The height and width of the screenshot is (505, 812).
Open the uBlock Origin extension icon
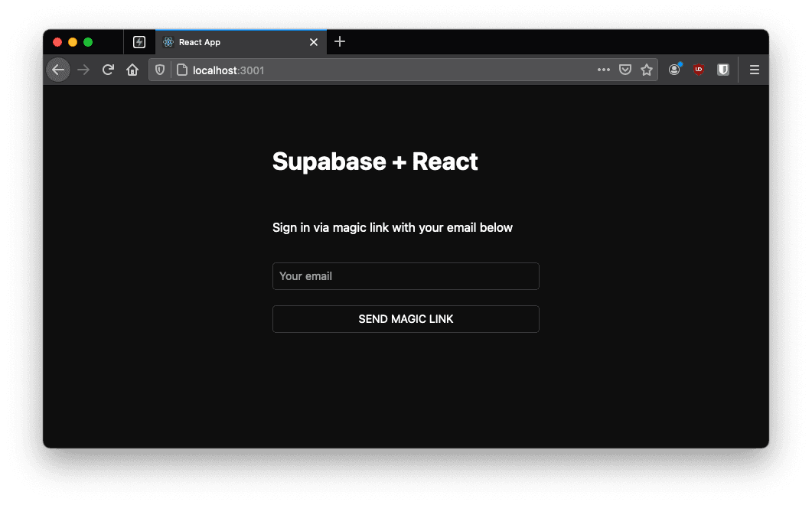pos(698,70)
